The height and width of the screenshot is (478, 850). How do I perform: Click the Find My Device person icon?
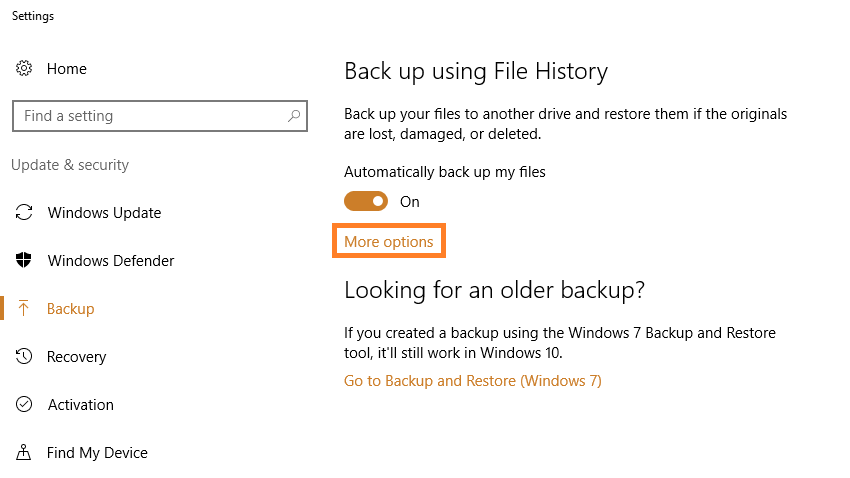(x=23, y=452)
